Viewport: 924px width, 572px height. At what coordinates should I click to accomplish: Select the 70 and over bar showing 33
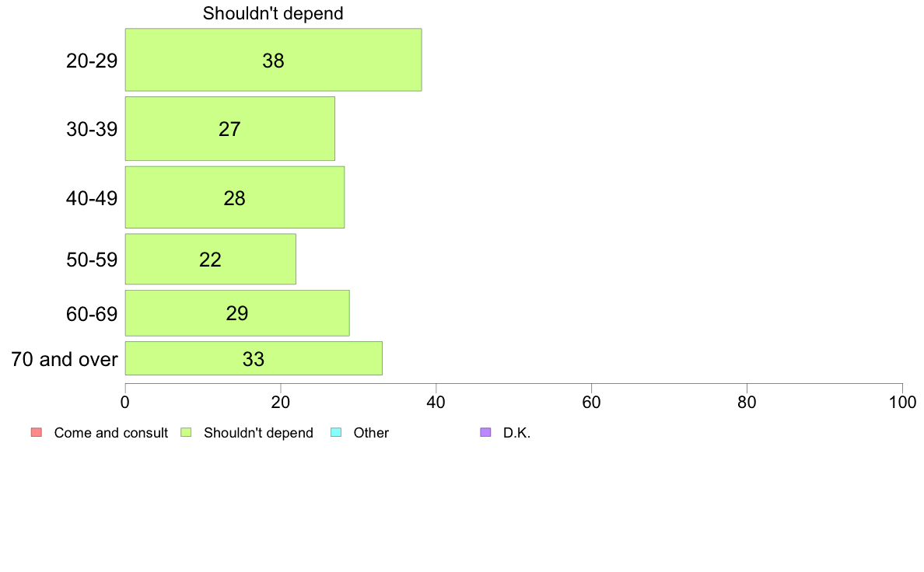254,358
